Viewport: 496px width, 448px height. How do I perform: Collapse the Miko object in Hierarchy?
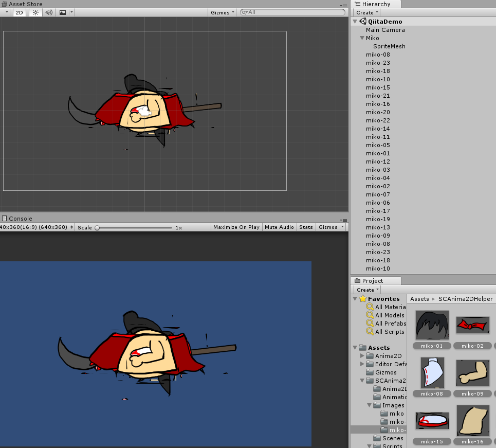pos(361,38)
